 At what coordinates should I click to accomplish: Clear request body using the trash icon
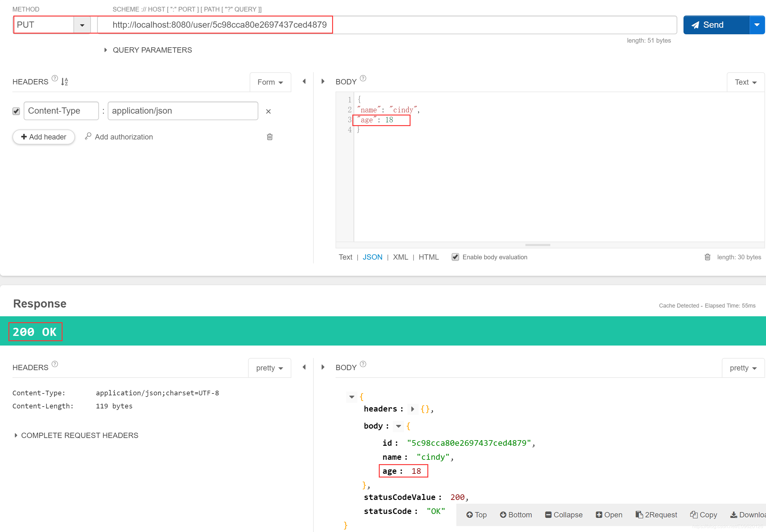[x=707, y=257]
